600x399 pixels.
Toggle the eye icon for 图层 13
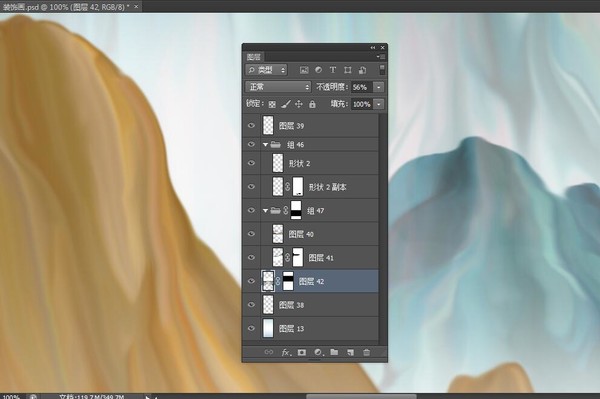pyautogui.click(x=251, y=328)
